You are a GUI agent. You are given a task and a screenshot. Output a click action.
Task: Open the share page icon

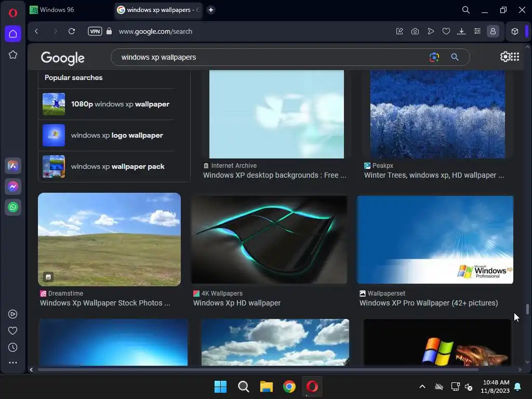pyautogui.click(x=400, y=31)
